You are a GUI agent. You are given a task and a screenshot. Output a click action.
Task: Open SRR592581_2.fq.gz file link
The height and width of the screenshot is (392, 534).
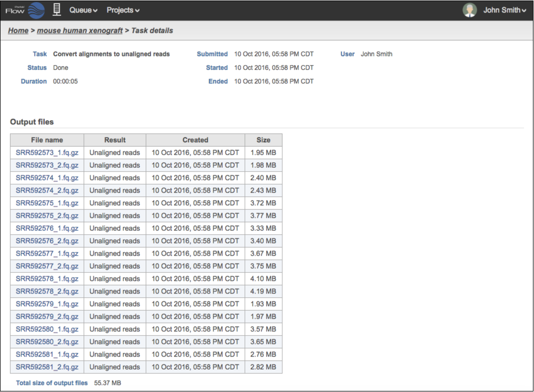tap(47, 367)
